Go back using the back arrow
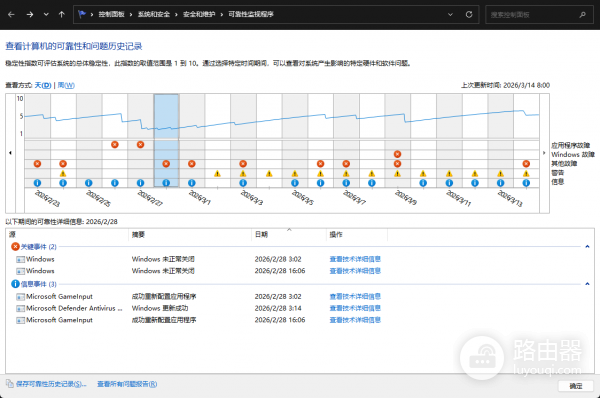The image size is (600, 398). pos(11,15)
